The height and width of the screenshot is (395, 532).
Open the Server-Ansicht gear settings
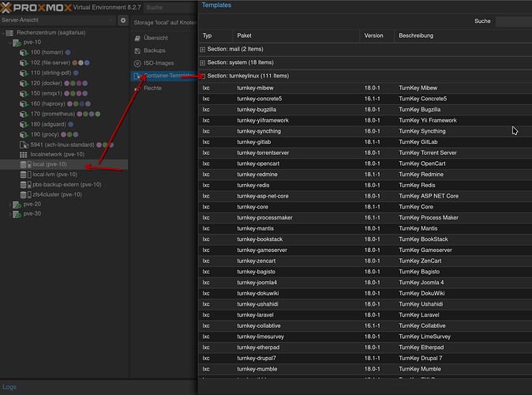click(123, 21)
